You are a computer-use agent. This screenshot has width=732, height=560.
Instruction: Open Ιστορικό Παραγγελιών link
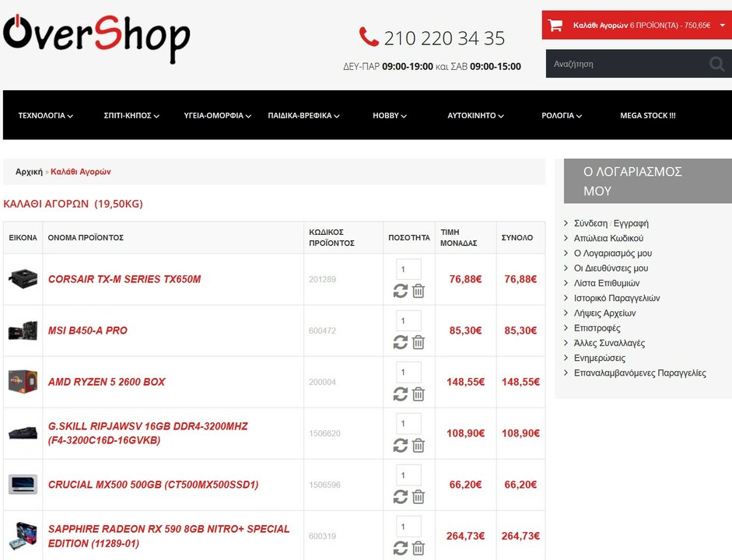tap(617, 298)
